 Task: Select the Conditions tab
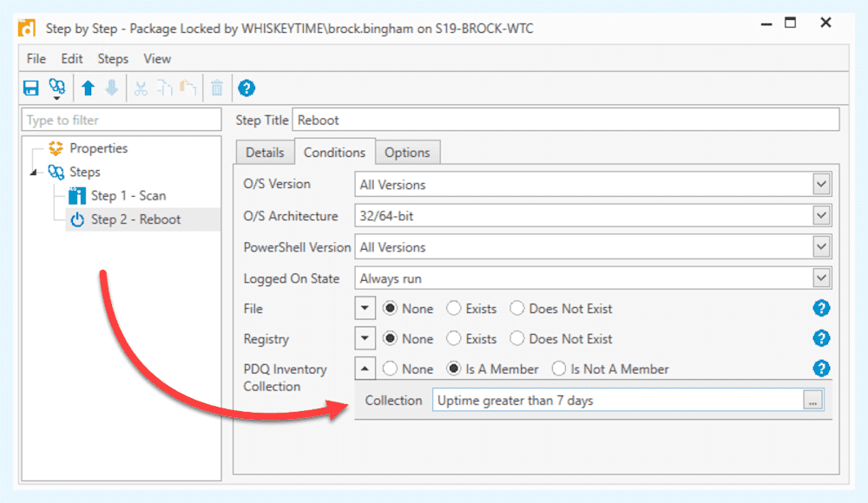click(x=334, y=152)
